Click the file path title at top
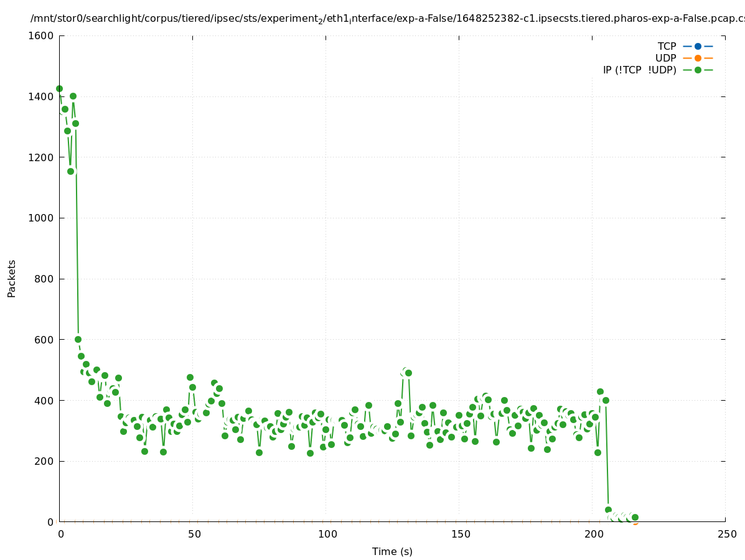The width and height of the screenshot is (745, 560). 387,19
